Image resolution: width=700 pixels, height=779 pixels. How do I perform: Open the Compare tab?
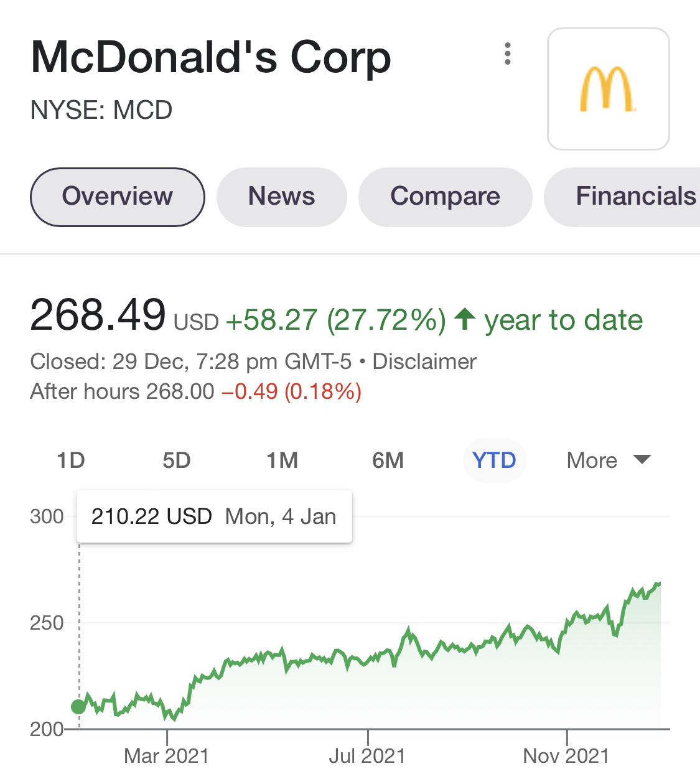coord(445,197)
